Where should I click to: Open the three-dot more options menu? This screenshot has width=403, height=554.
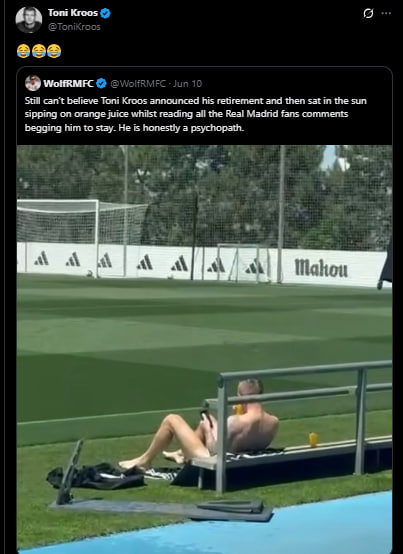pos(386,13)
